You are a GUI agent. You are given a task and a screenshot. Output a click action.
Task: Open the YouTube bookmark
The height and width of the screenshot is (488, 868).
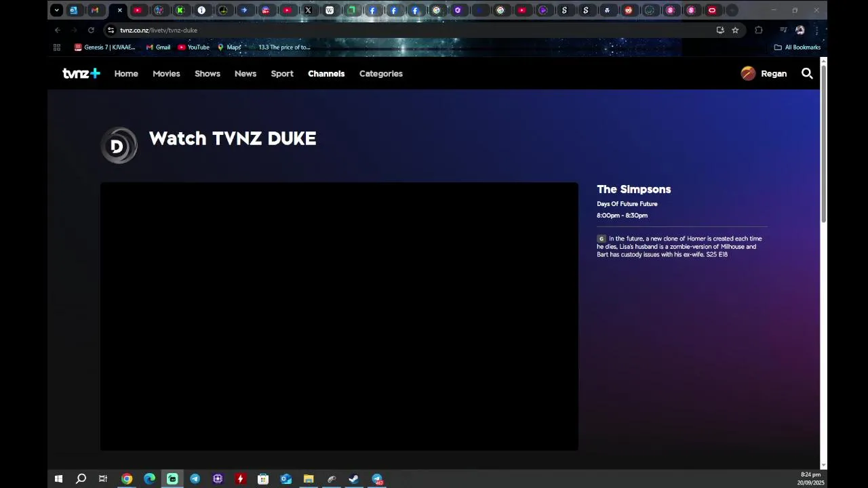(193, 47)
